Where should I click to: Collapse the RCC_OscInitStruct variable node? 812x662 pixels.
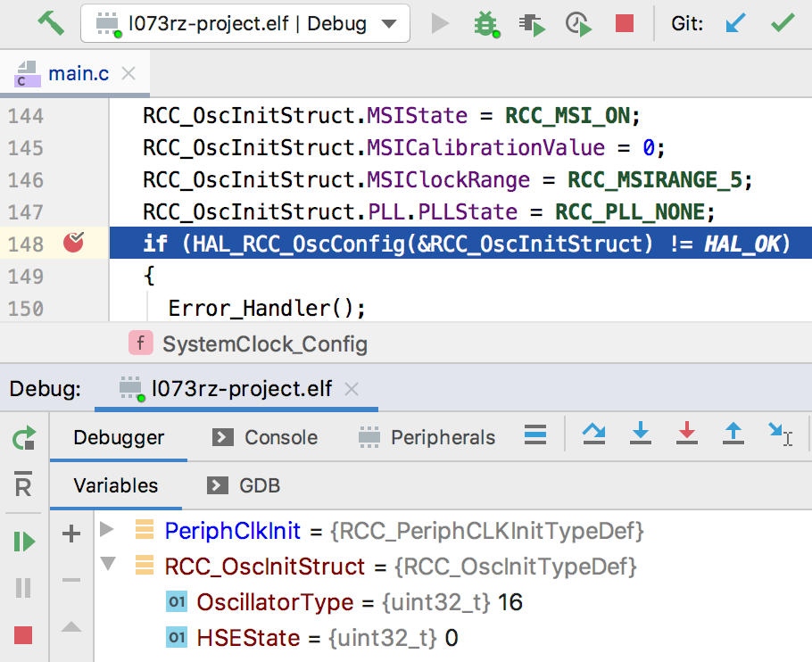point(108,565)
